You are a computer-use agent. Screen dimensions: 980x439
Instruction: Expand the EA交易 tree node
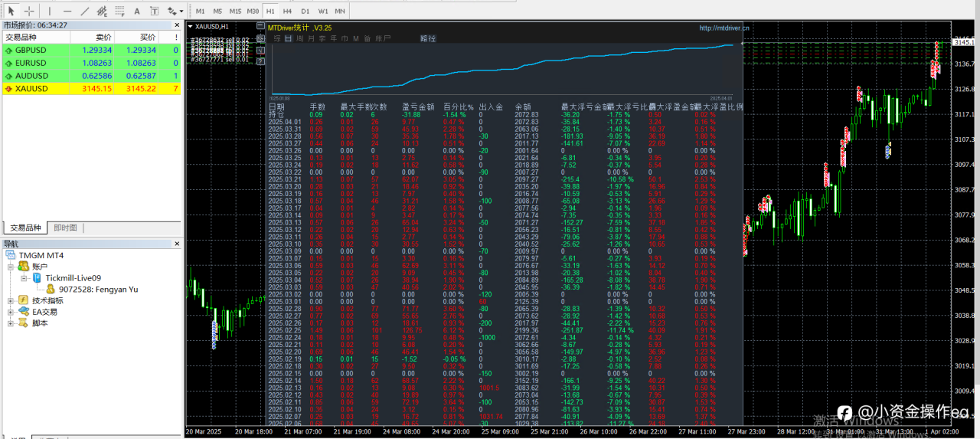[11, 312]
